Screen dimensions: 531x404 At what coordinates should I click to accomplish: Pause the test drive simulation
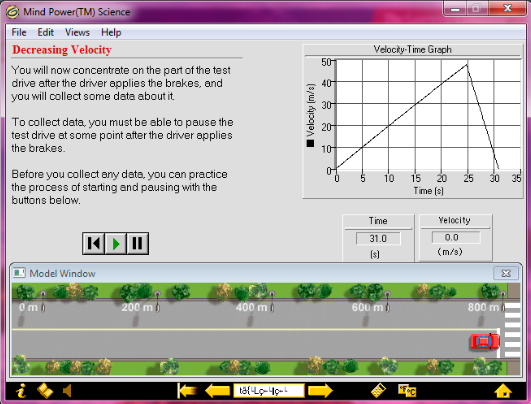pyautogui.click(x=137, y=243)
